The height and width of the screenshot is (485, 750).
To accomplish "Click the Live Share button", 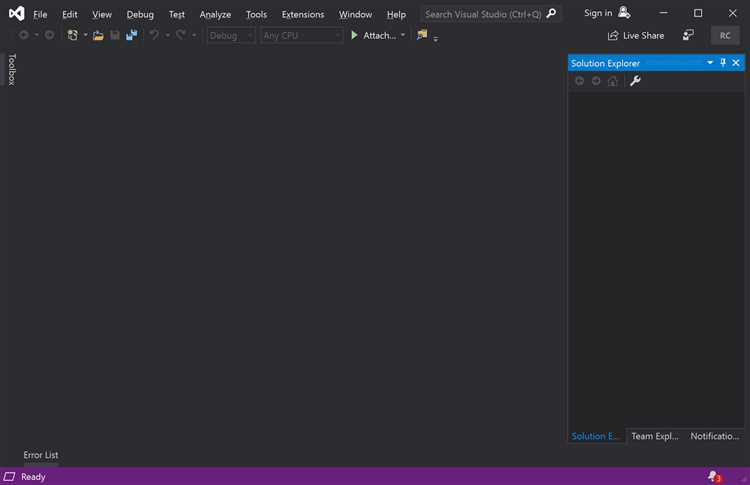I will pos(636,35).
